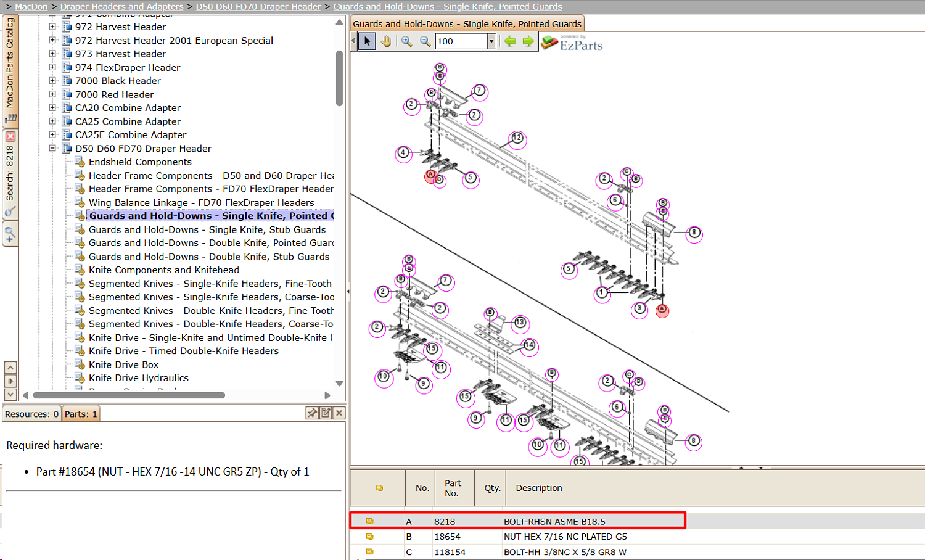Open Guards and Hold-Downs breadcrumb link

pyautogui.click(x=448, y=7)
